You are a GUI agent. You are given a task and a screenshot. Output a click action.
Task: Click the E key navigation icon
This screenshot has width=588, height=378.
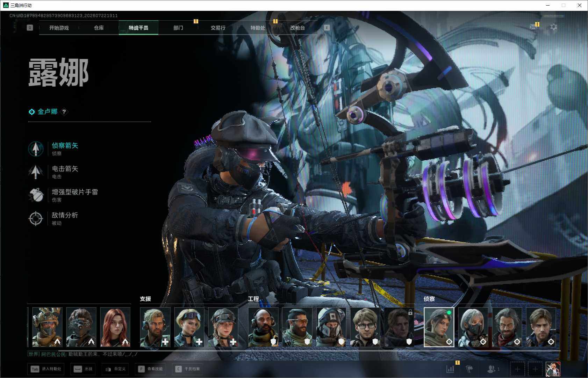[x=327, y=28]
